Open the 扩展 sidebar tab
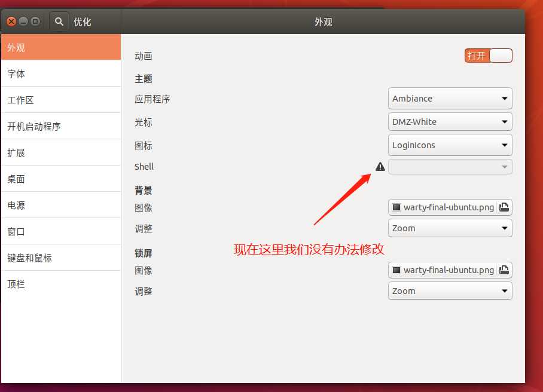Screen dimensions: 543x392 tap(61, 152)
